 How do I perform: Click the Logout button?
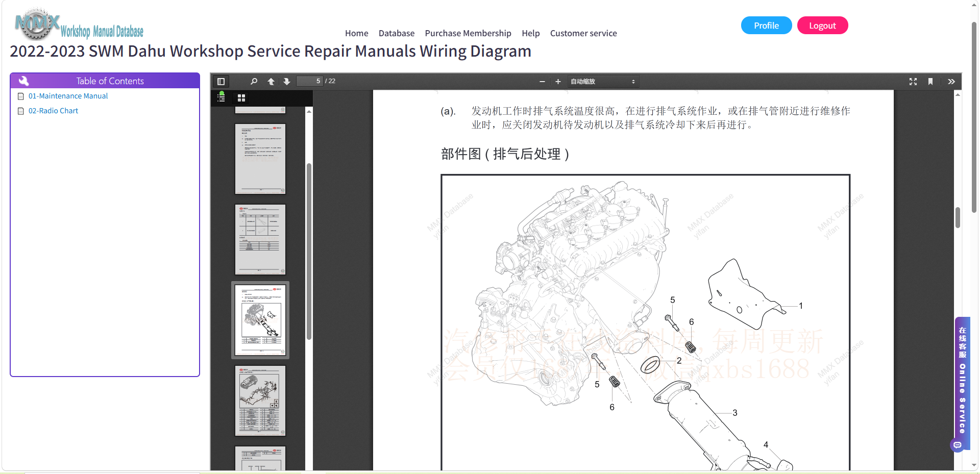(822, 26)
